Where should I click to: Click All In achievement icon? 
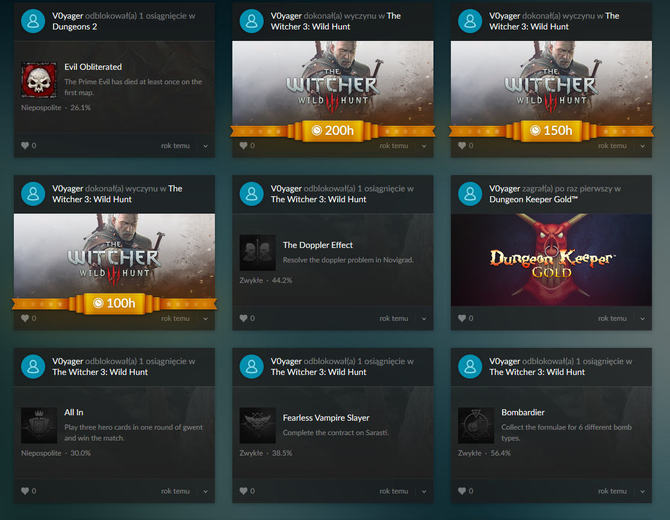point(39,425)
